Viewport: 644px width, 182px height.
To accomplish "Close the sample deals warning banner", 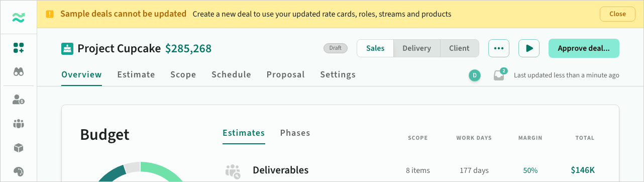I will (x=617, y=14).
